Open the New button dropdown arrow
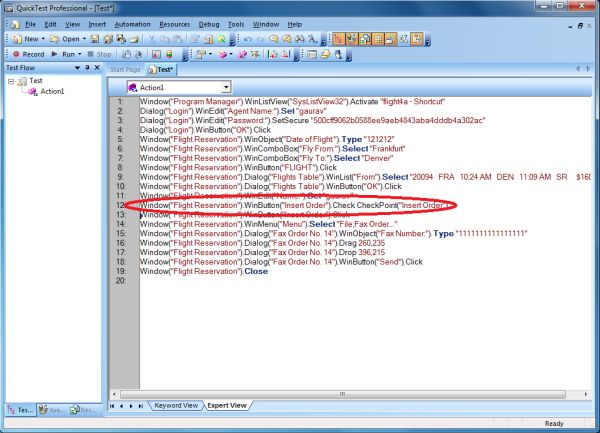Screen dimensions: 600x433 [x=43, y=39]
